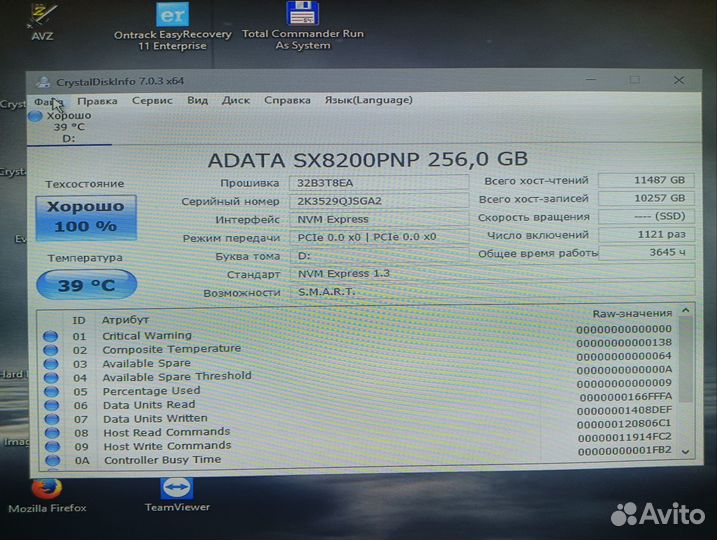Click power on count value 1121 раз
Viewport: 717px width, 540px height.
(x=647, y=235)
